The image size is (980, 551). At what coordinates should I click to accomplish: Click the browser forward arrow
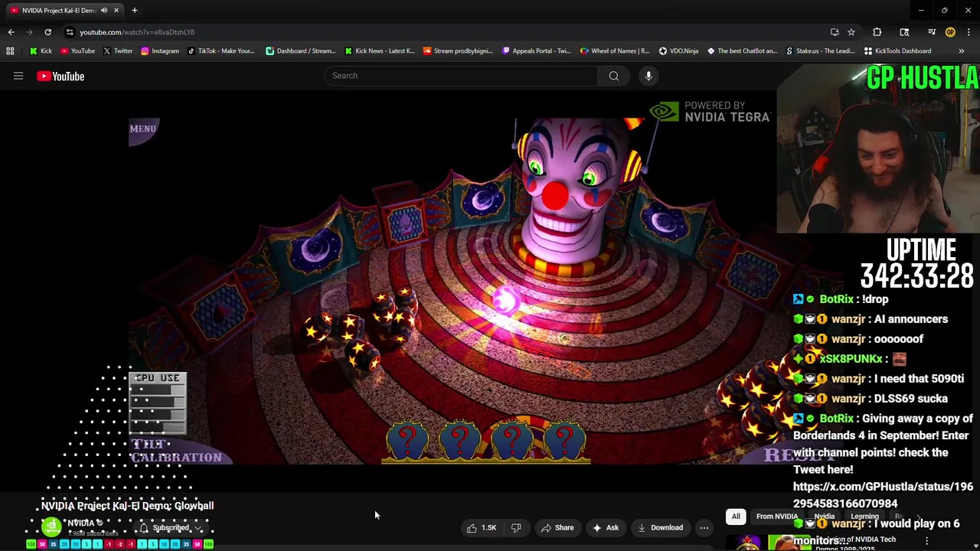(x=29, y=32)
